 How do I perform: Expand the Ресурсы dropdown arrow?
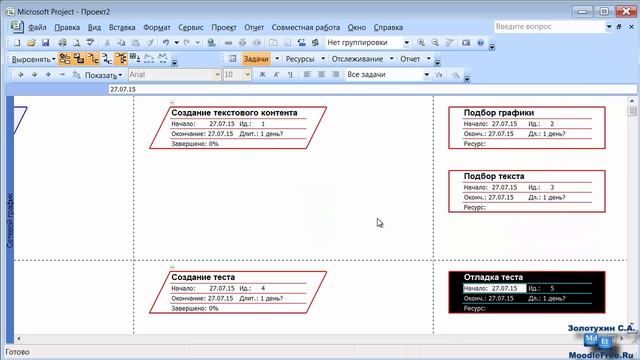tap(323, 59)
